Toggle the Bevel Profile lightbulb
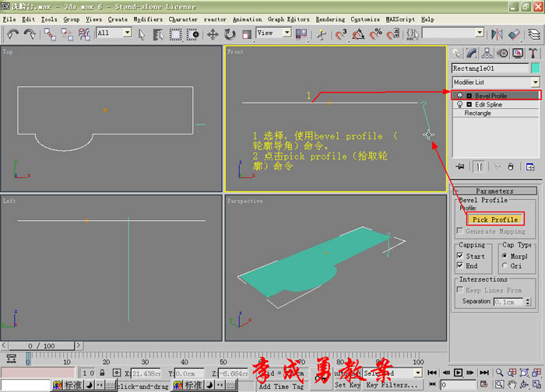Screen dimensions: 545x392 pyautogui.click(x=459, y=96)
